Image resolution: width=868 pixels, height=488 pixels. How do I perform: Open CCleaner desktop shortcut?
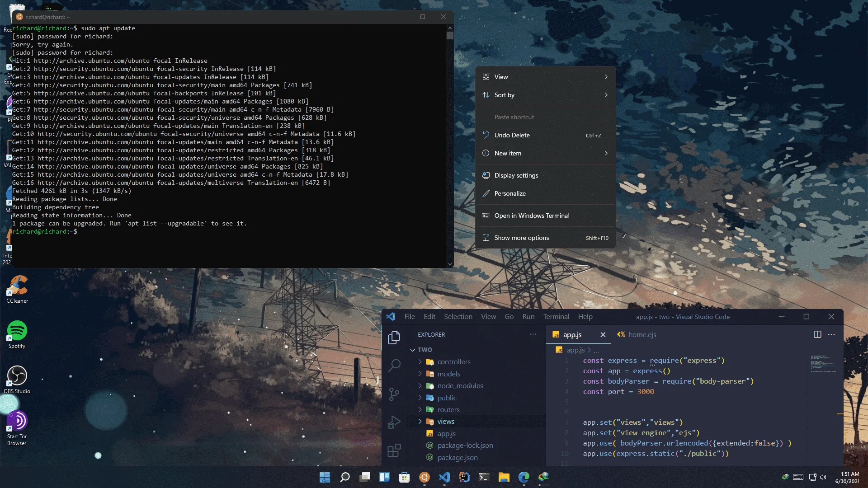(17, 289)
